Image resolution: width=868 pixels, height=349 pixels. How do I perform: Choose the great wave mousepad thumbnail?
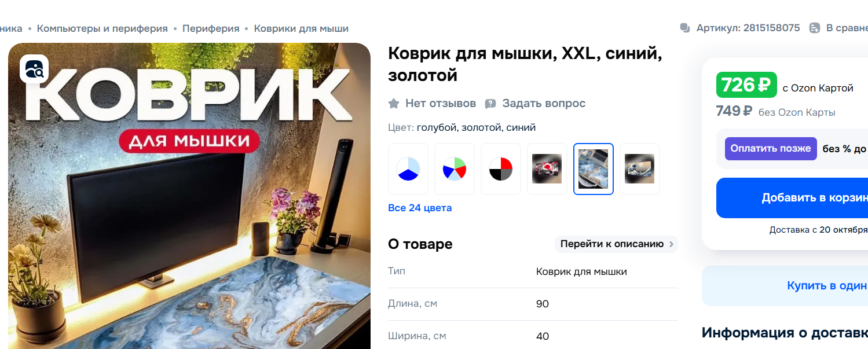point(640,169)
